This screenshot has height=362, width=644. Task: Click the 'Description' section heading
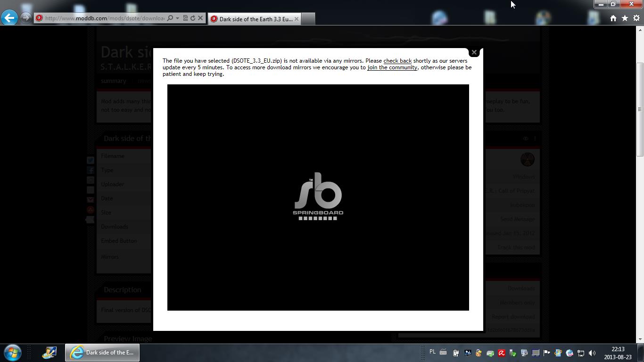point(122,290)
